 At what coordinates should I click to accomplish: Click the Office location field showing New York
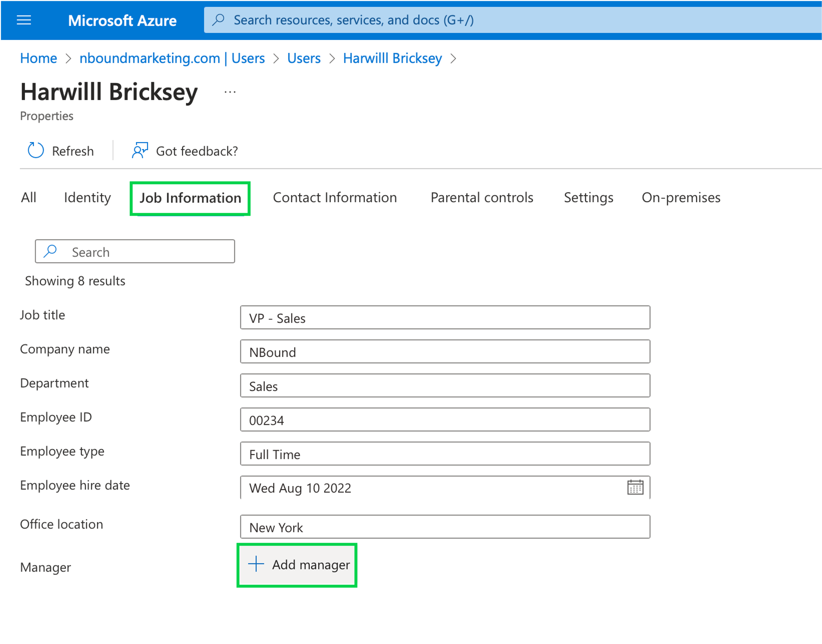[x=445, y=527]
